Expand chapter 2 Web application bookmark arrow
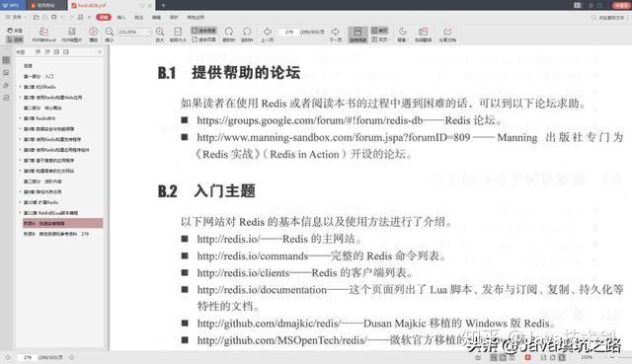 (x=20, y=97)
